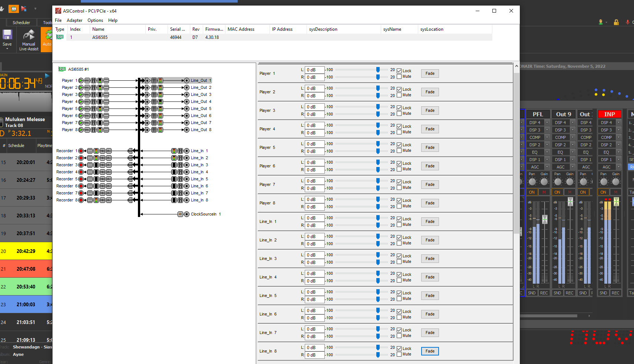Click the Player 1 green play node icon

81,80
